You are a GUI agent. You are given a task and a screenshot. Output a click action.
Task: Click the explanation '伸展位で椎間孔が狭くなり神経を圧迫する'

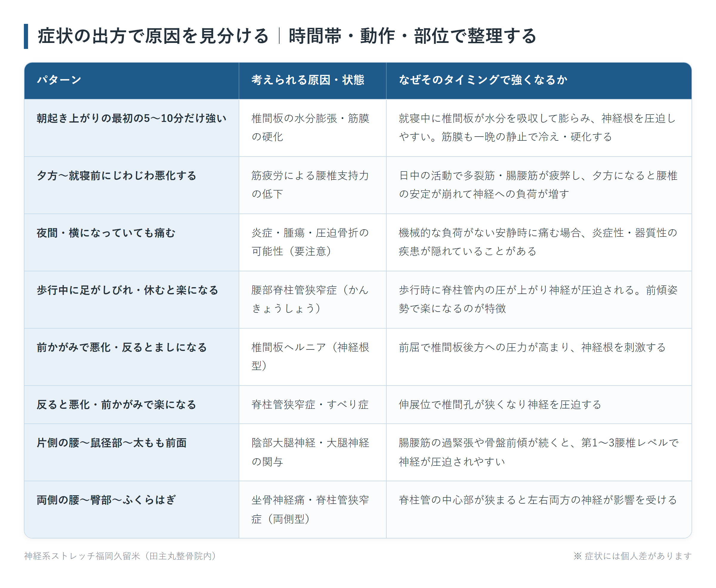pyautogui.click(x=539, y=404)
